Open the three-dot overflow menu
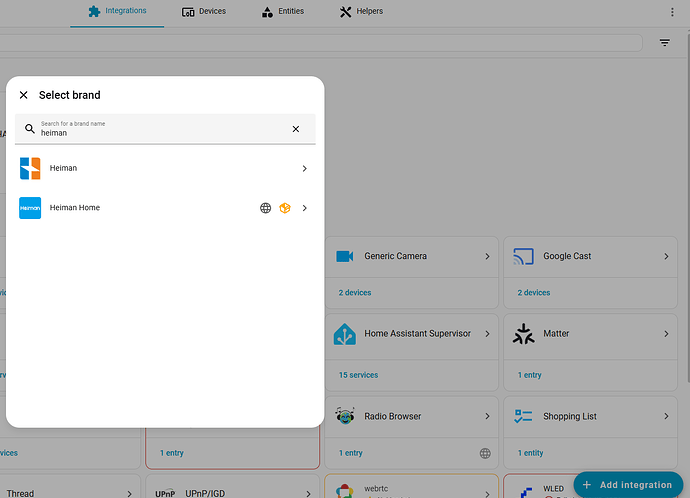 click(x=672, y=12)
